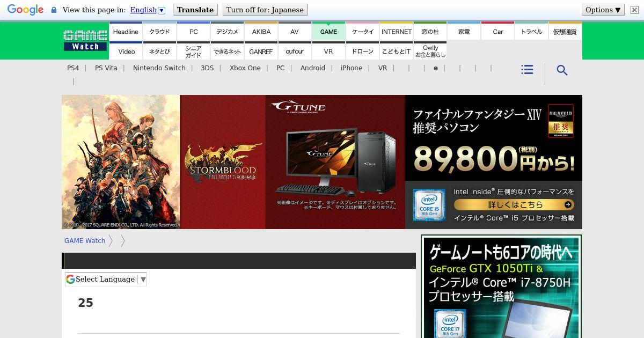Viewport: 644px width, 338px height.
Task: Click the Intel Core i5 badge
Action: [x=429, y=204]
